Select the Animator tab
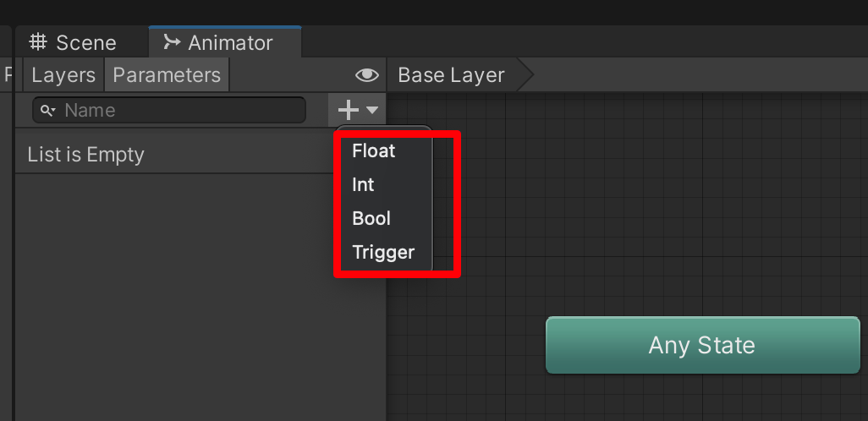 pyautogui.click(x=225, y=42)
